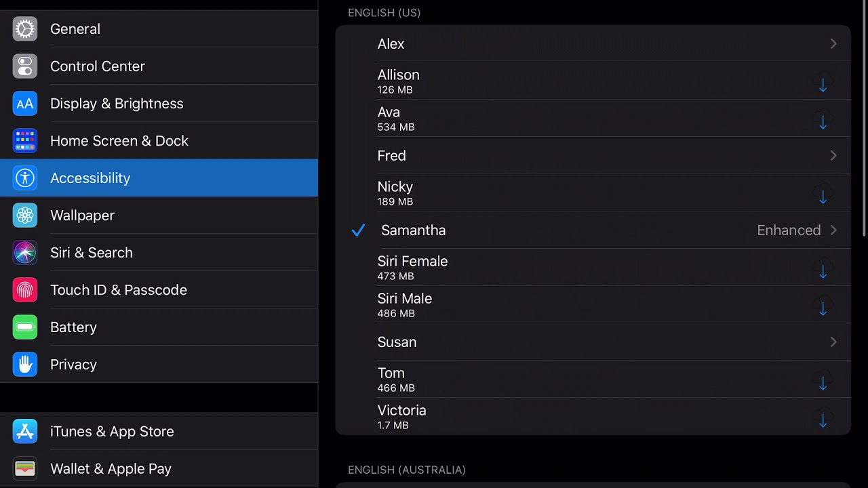Screen dimensions: 868x488
Task: Tap the Home Screen & Dock icon
Action: point(25,141)
